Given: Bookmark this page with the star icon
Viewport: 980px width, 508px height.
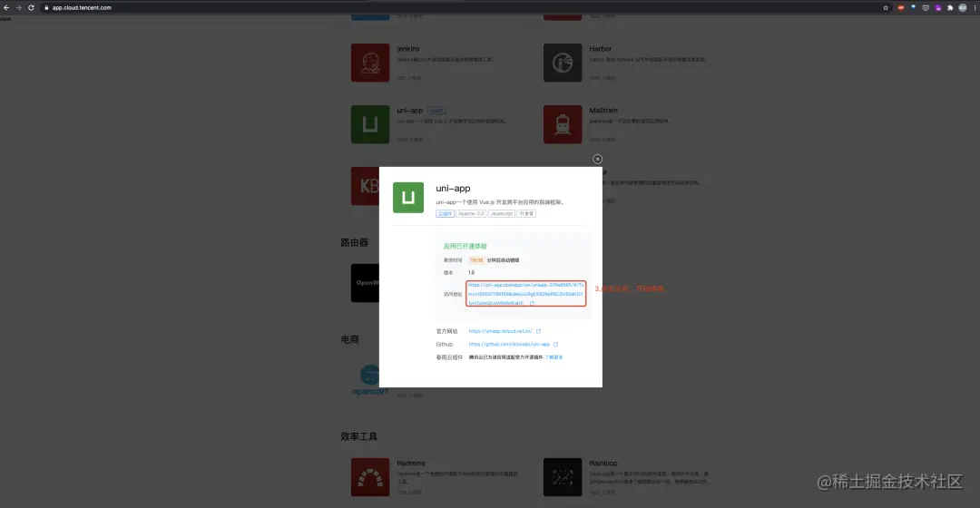Looking at the screenshot, I should [x=886, y=7].
